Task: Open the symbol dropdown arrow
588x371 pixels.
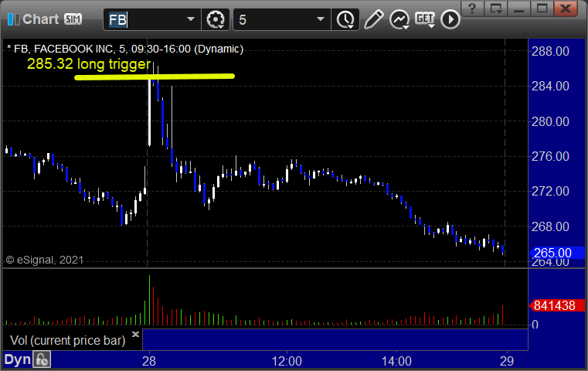Action: (x=191, y=19)
